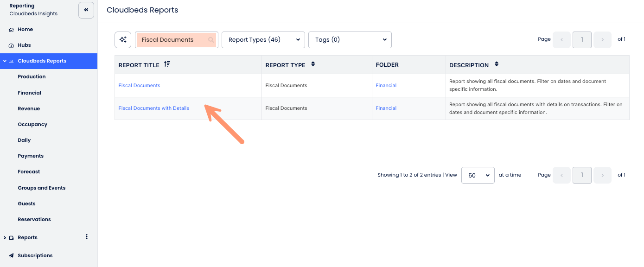Click the Fiscal Documents search field
This screenshot has width=644, height=267.
172,40
